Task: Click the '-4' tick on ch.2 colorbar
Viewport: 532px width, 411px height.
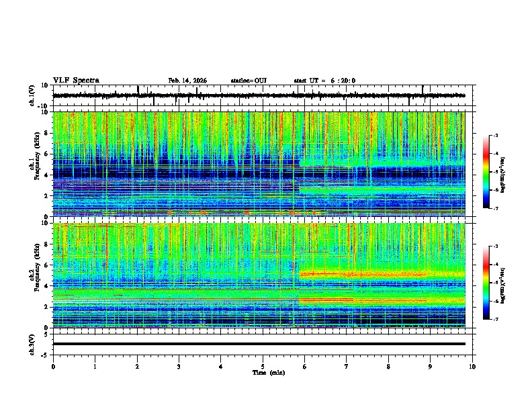Action: pos(495,265)
